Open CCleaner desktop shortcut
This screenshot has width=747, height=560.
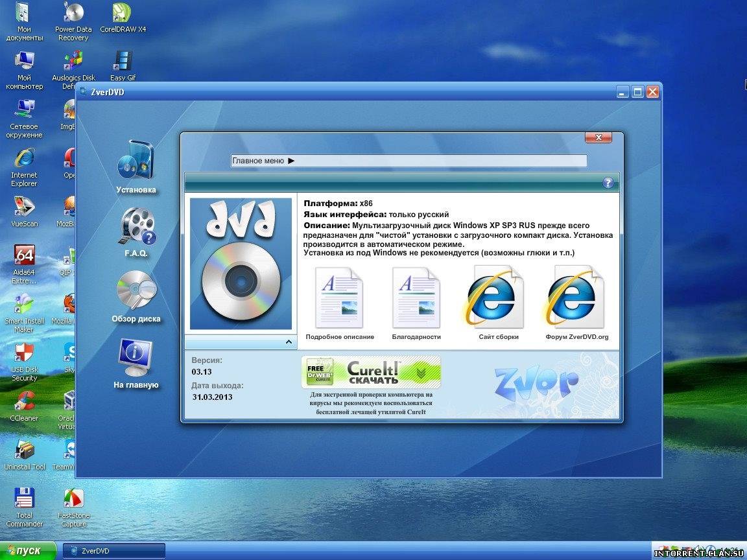point(24,406)
